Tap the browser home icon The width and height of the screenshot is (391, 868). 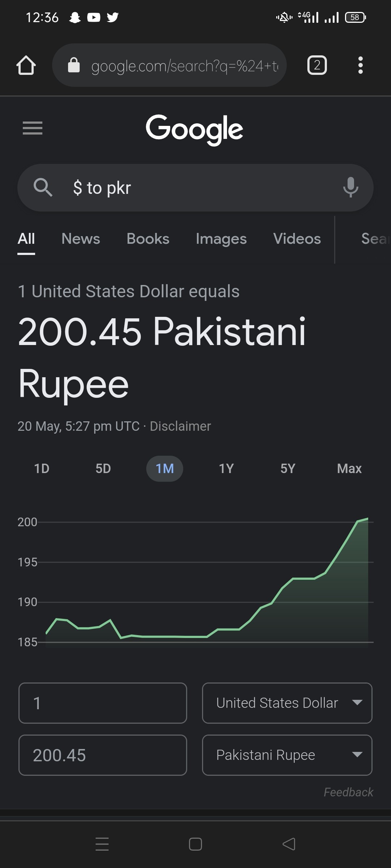(x=26, y=65)
